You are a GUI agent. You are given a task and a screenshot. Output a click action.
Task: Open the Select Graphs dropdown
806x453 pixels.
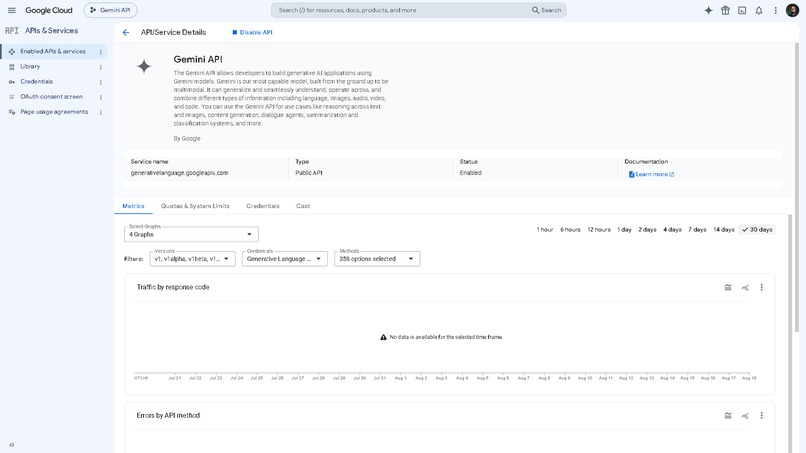[x=191, y=234]
